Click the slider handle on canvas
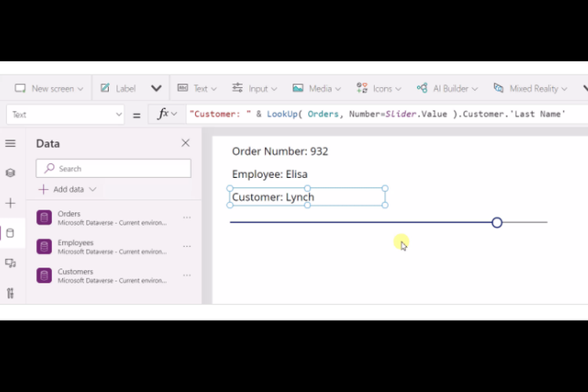The image size is (588, 392). [497, 223]
